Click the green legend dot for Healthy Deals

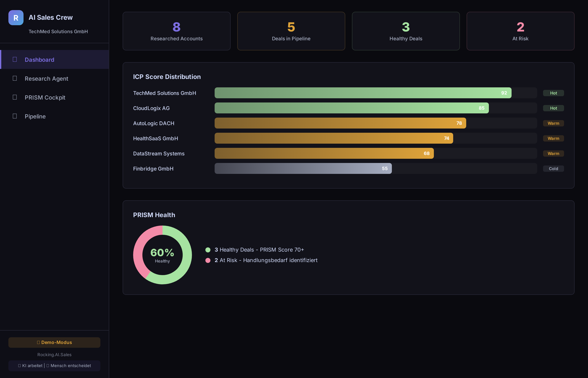208,250
